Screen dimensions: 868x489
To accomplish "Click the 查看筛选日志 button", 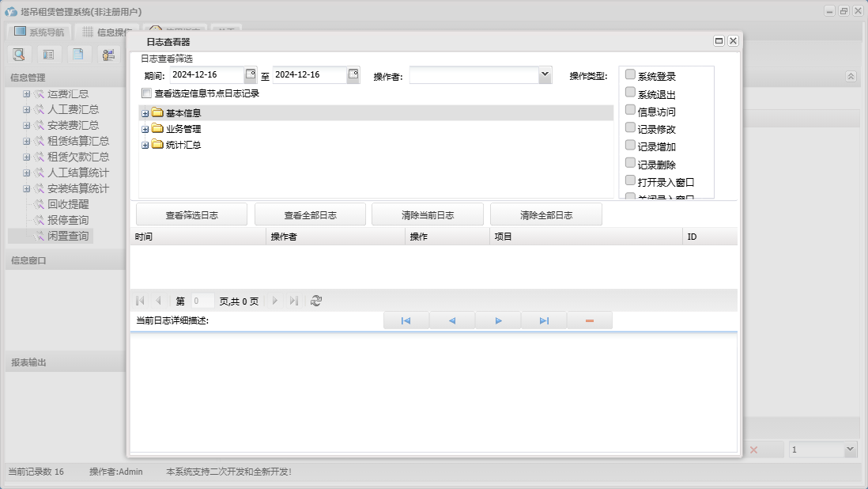I will (191, 215).
